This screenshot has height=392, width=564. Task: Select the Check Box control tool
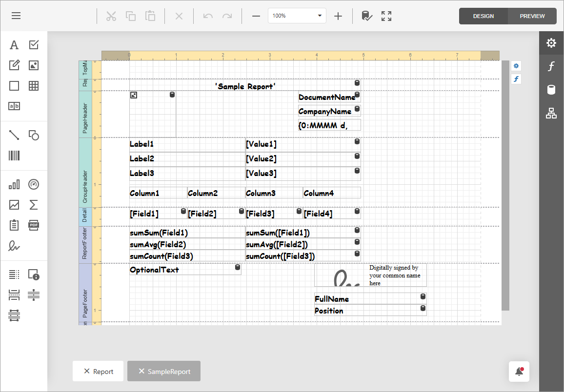pyautogui.click(x=34, y=44)
